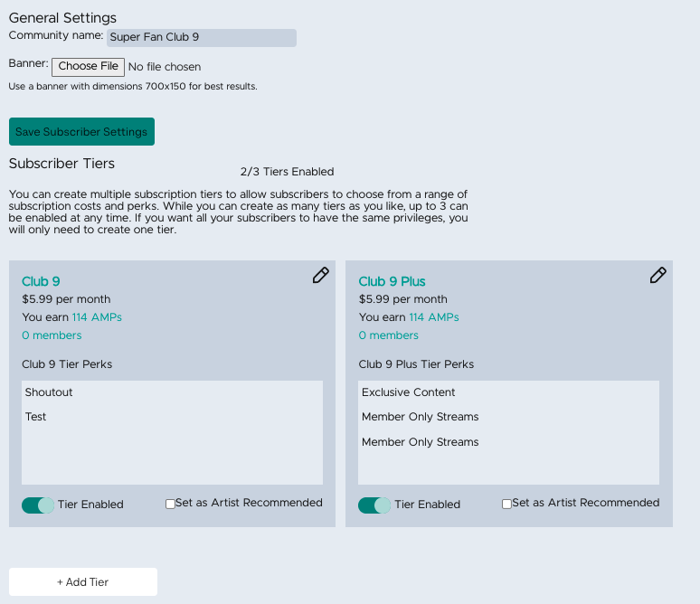Image resolution: width=700 pixels, height=604 pixels.
Task: Disable the Club 9 Tier Enabled switch
Action: click(38, 505)
